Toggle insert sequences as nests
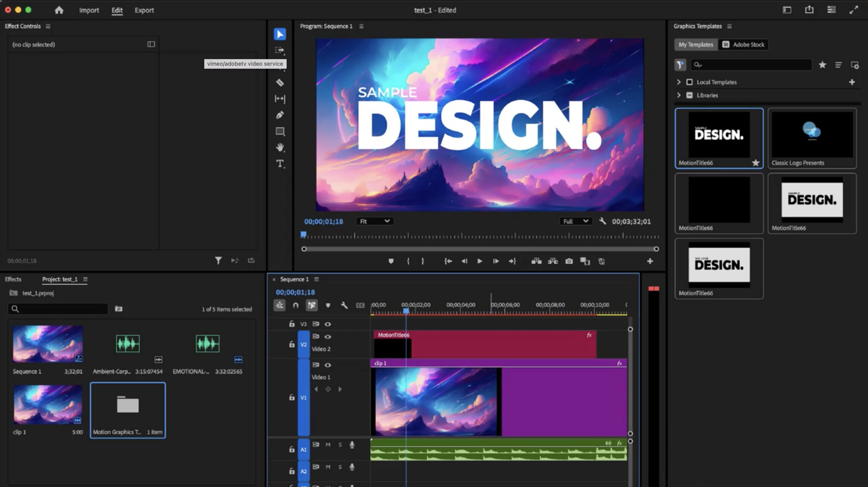868x487 pixels. pos(279,305)
